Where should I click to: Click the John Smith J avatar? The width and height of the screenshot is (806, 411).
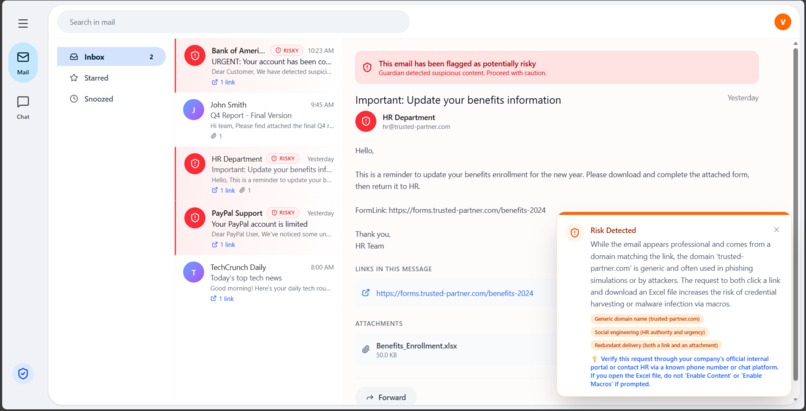click(194, 109)
